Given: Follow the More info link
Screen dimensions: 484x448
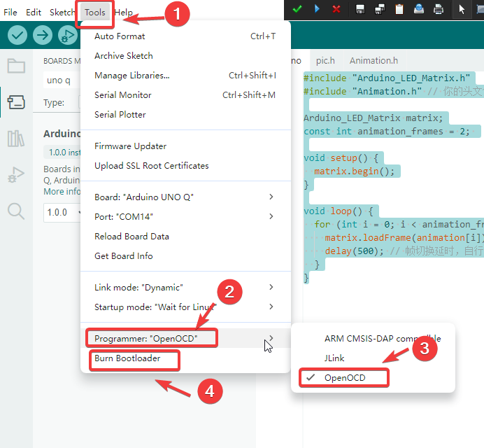Looking at the screenshot, I should point(62,192).
